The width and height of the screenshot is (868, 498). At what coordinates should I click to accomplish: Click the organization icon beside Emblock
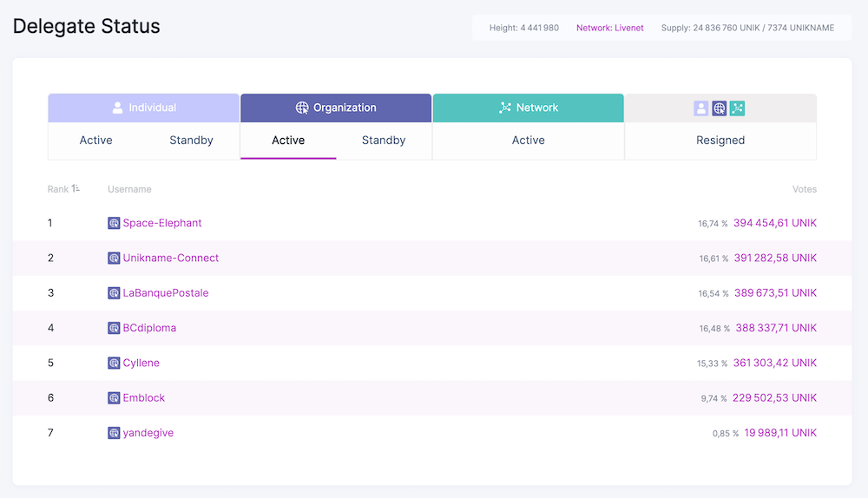(x=114, y=398)
